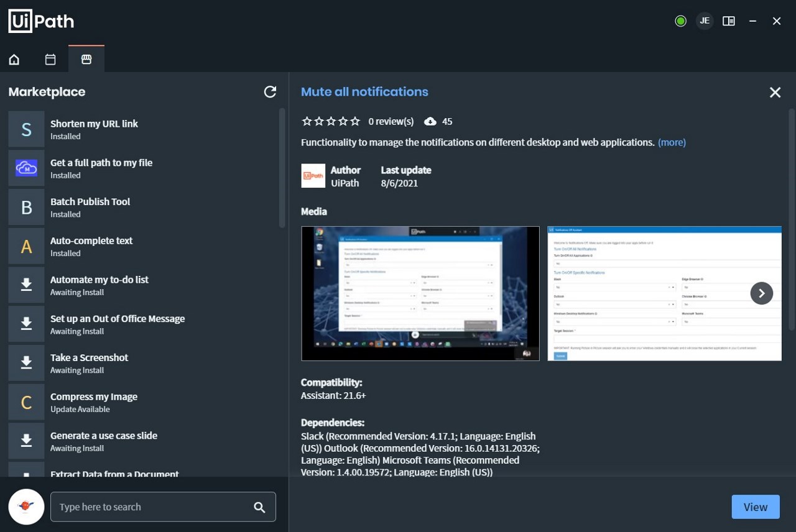Click the View button
796x532 pixels.
coord(756,507)
